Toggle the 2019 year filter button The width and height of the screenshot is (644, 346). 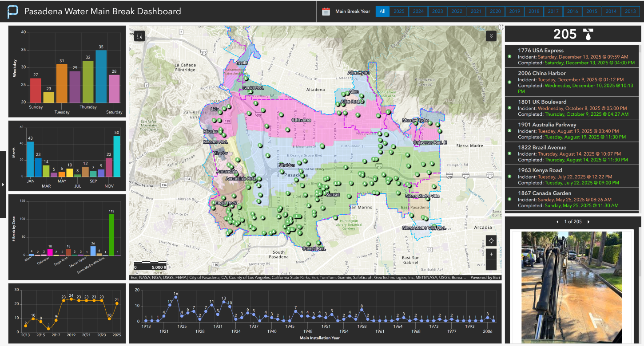[x=514, y=12]
